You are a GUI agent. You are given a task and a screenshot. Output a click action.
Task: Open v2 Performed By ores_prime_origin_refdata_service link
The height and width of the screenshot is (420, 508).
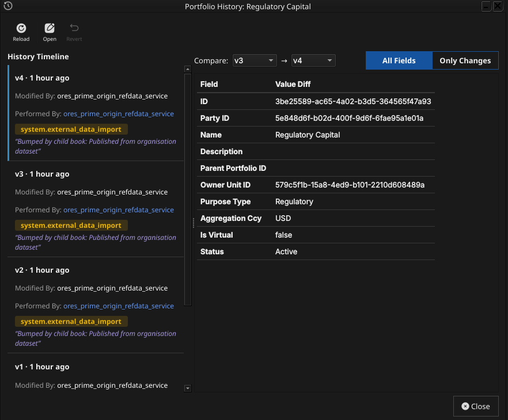(119, 306)
